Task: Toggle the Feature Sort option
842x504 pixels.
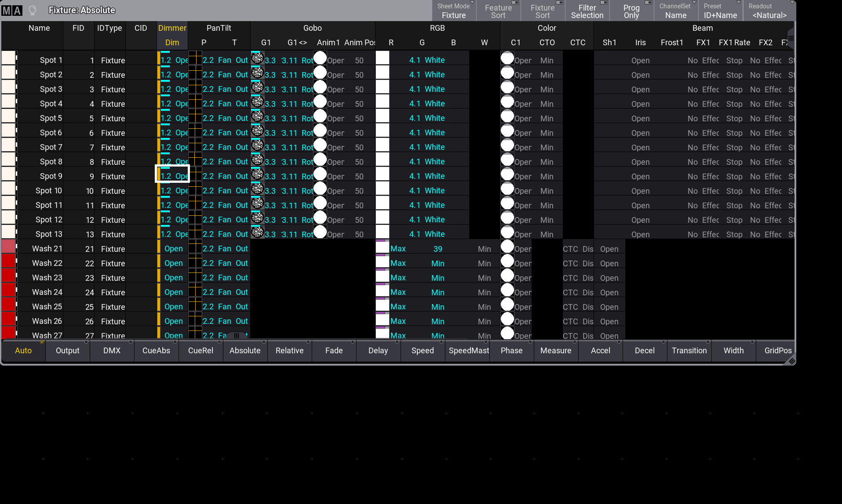Action: click(498, 11)
